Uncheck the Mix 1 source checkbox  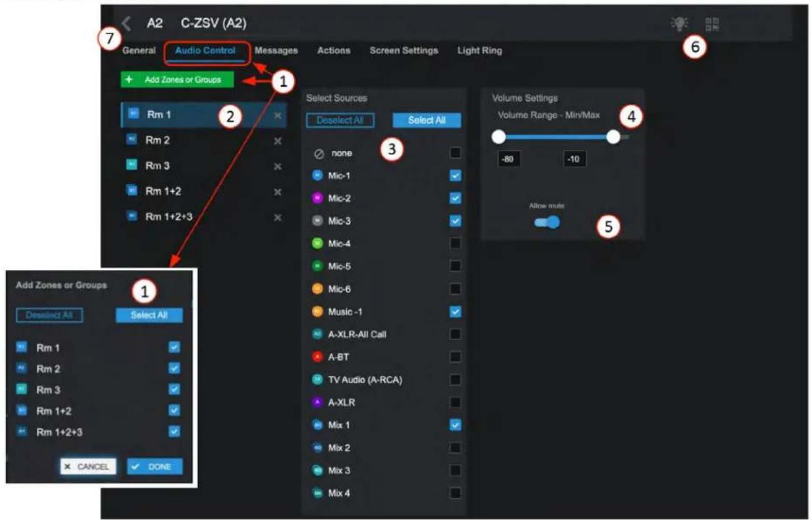(455, 425)
